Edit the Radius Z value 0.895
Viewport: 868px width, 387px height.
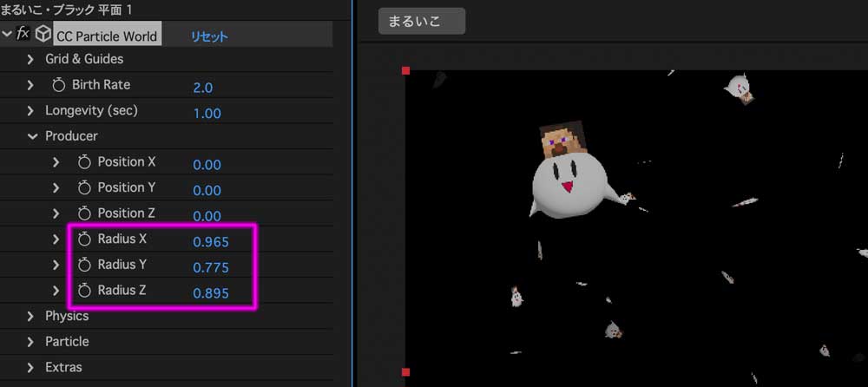click(x=210, y=293)
